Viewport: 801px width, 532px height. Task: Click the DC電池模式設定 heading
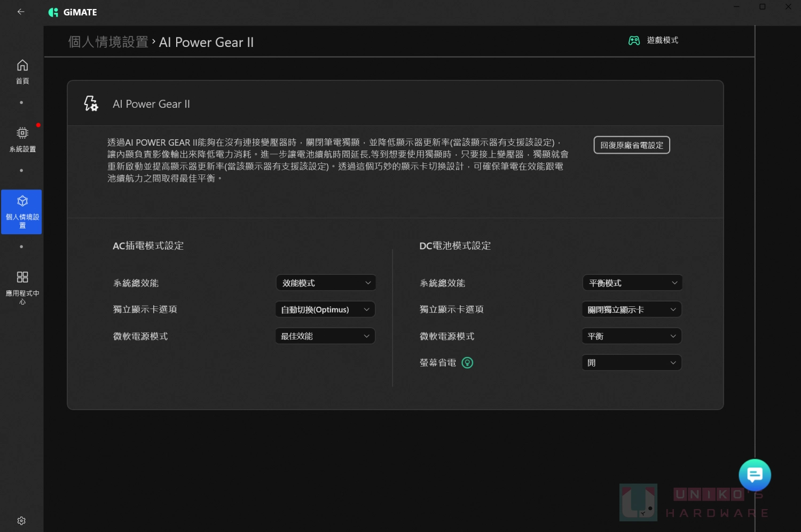455,246
